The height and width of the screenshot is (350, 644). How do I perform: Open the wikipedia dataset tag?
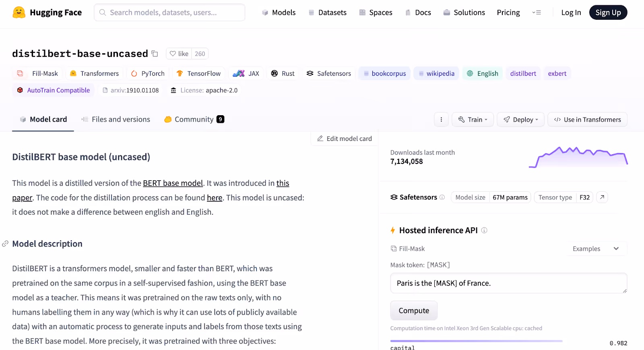[x=436, y=73]
